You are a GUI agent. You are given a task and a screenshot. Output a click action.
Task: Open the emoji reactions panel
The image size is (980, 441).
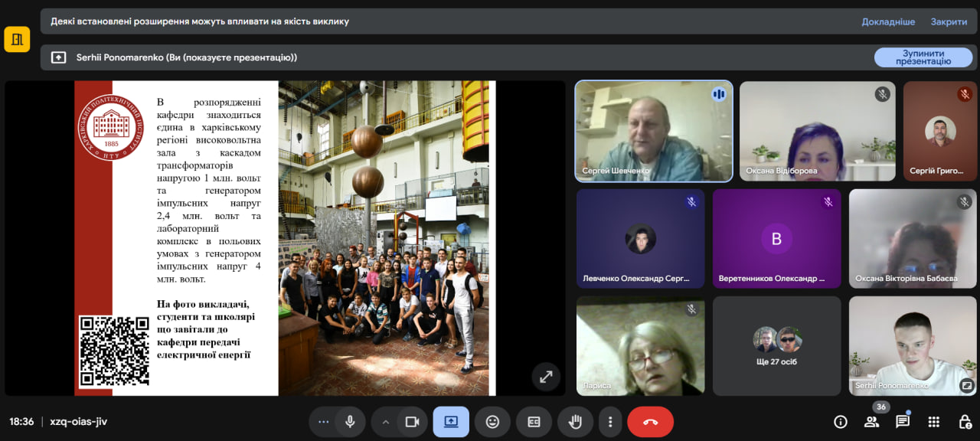click(492, 422)
